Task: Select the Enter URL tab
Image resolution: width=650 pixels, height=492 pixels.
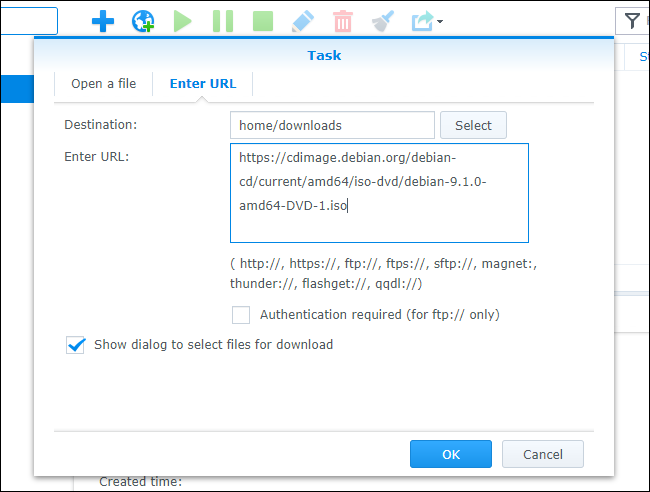Action: coord(203,84)
